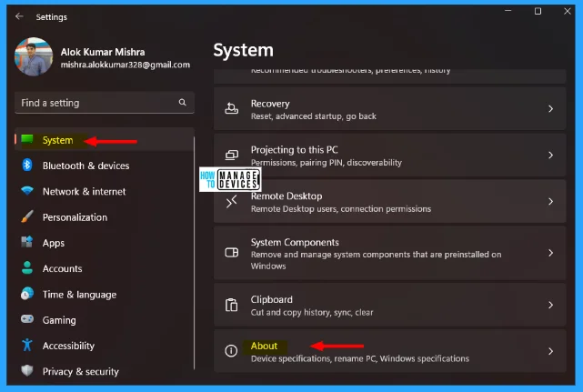This screenshot has width=583, height=392.
Task: Open Clipboard settings row
Action: [x=389, y=305]
